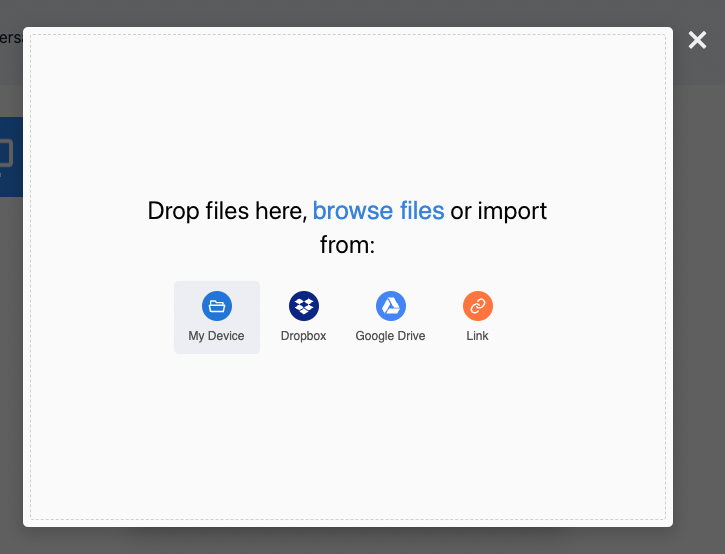Close the upload dialog with X
The height and width of the screenshot is (554, 725).
tap(697, 40)
